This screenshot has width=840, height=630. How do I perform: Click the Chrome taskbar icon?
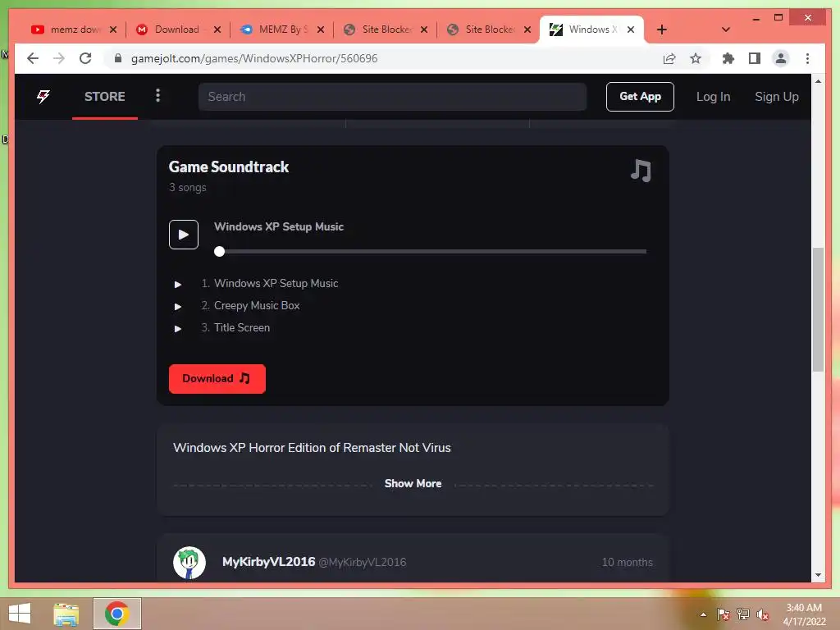coord(116,614)
